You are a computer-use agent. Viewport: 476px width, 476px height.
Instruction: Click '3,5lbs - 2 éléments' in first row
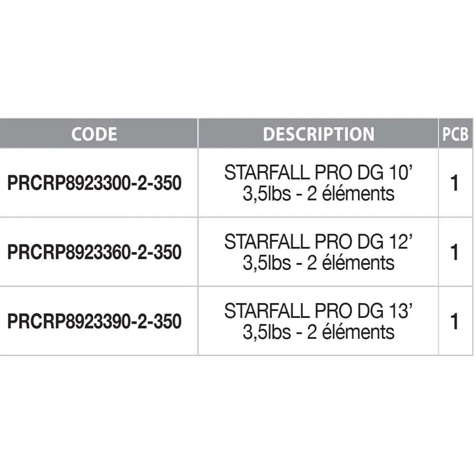318,194
